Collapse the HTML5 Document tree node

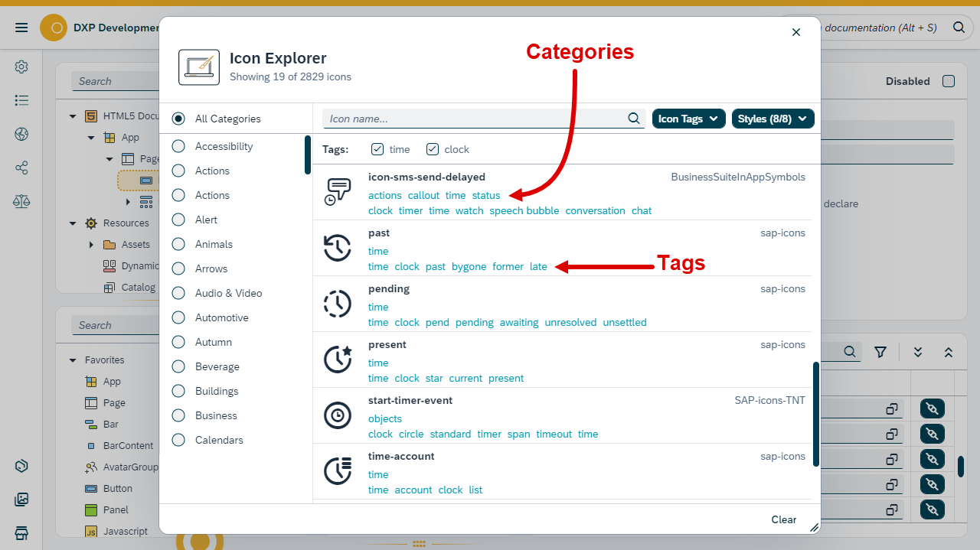coord(73,116)
